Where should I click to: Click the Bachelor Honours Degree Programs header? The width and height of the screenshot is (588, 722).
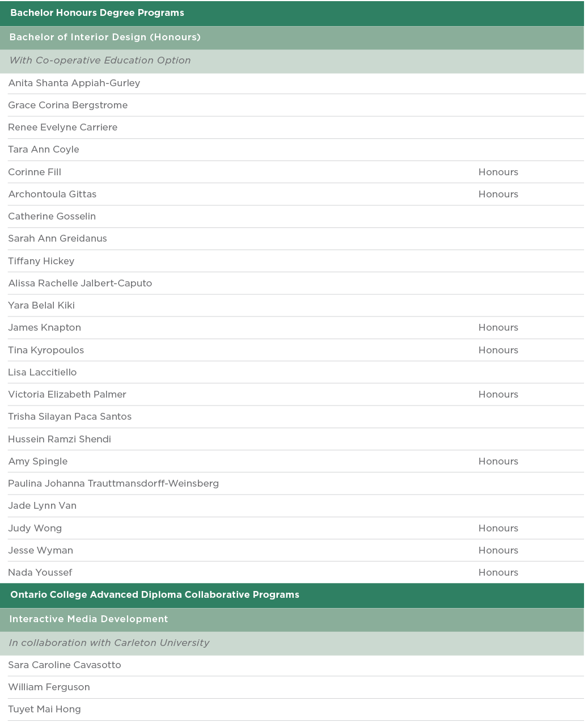coord(97,12)
